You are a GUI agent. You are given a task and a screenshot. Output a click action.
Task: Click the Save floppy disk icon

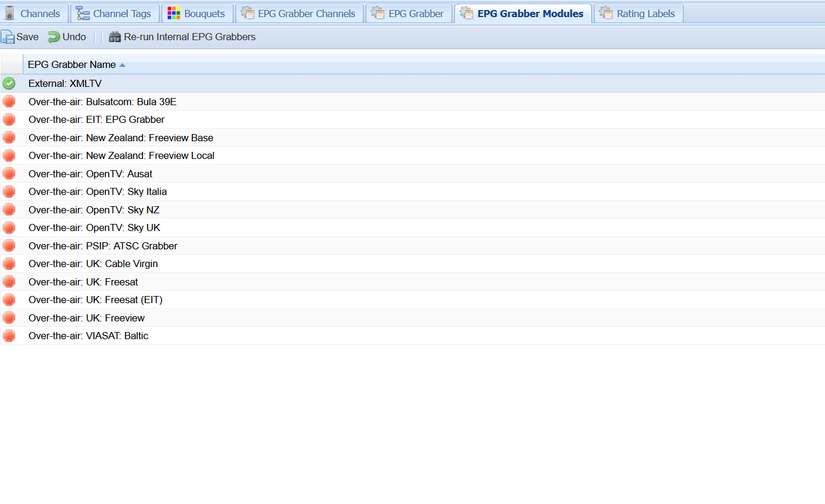(8, 37)
